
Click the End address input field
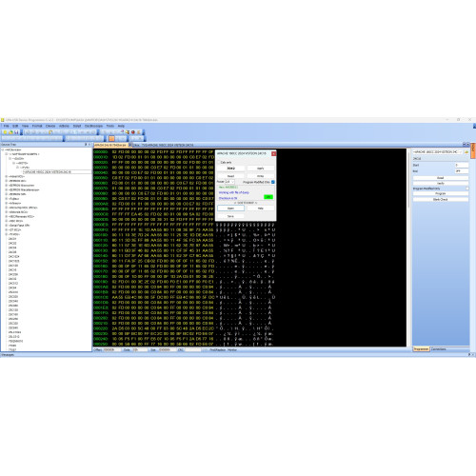pos(462,171)
